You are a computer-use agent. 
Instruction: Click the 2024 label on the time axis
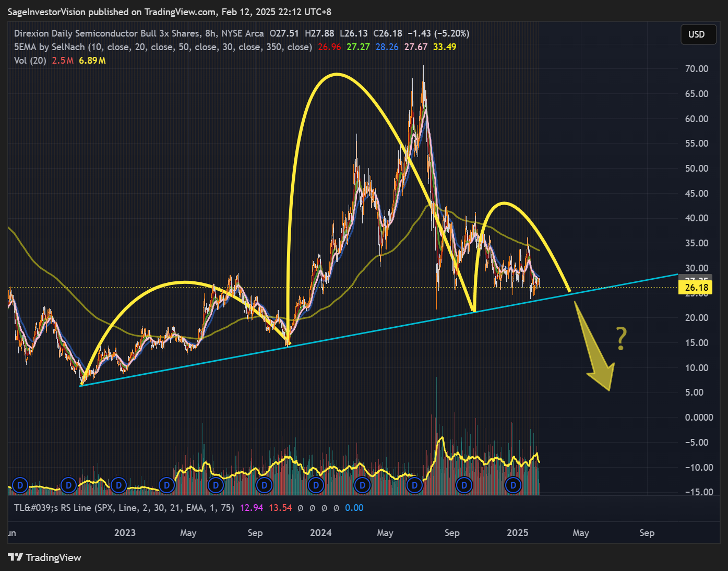[320, 533]
